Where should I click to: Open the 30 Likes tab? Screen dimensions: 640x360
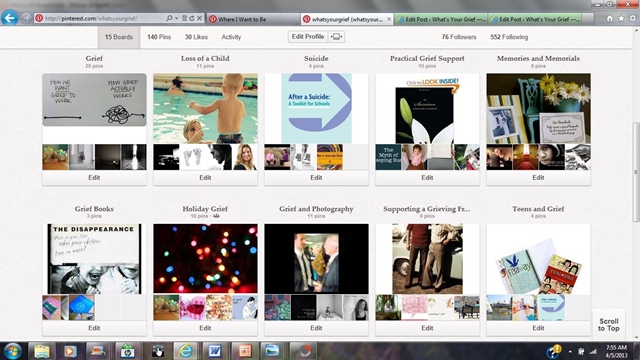tap(196, 37)
